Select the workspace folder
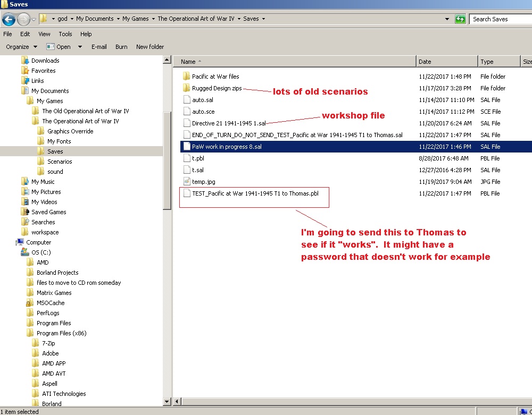The height and width of the screenshot is (415, 532). pyautogui.click(x=45, y=232)
